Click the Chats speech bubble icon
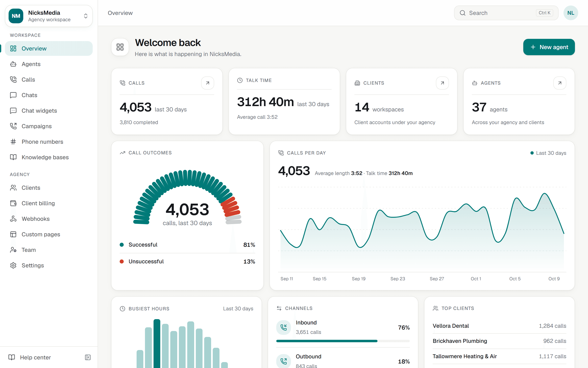This screenshot has height=368, width=588. 13,95
